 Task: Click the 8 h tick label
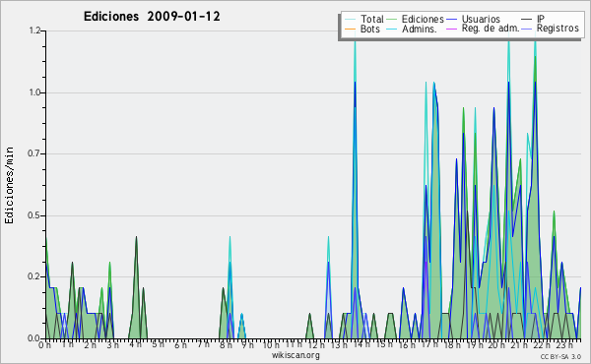click(x=226, y=345)
